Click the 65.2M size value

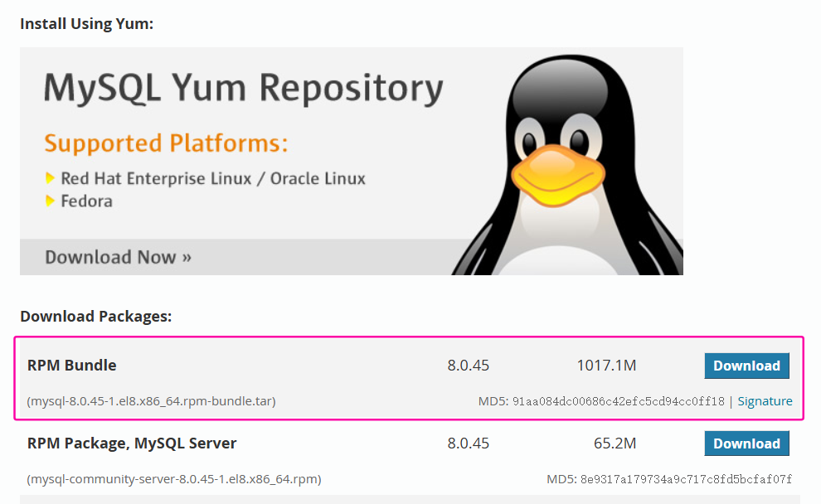tap(615, 443)
